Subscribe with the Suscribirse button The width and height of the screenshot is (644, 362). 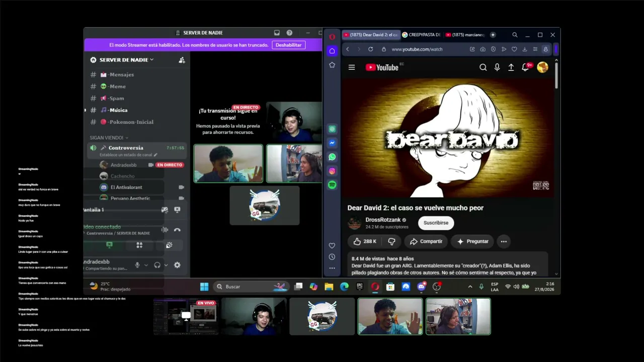tap(436, 223)
